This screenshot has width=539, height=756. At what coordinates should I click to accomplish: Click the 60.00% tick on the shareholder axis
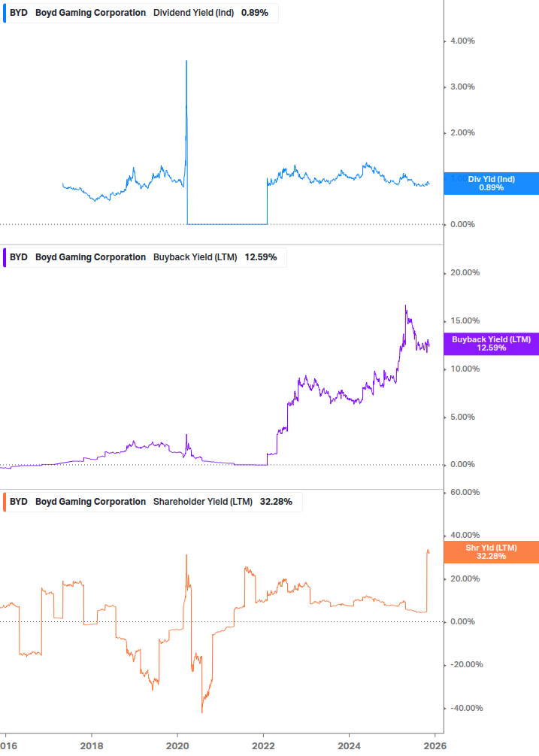465,492
